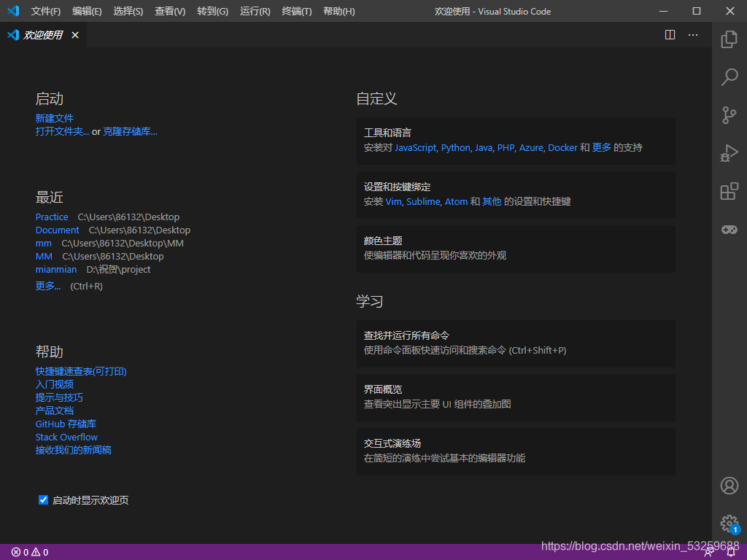Click the Docker support link
This screenshot has height=560, width=747.
click(x=562, y=147)
